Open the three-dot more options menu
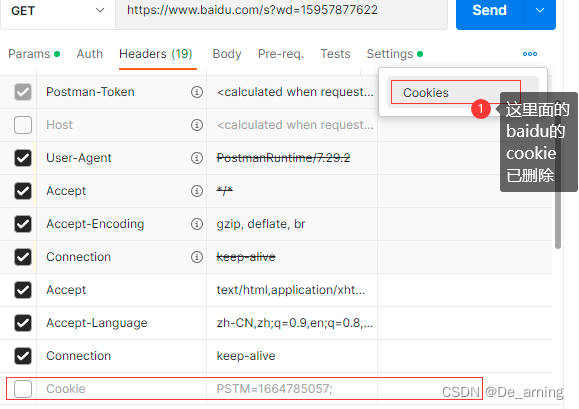The image size is (579, 409). coord(530,54)
